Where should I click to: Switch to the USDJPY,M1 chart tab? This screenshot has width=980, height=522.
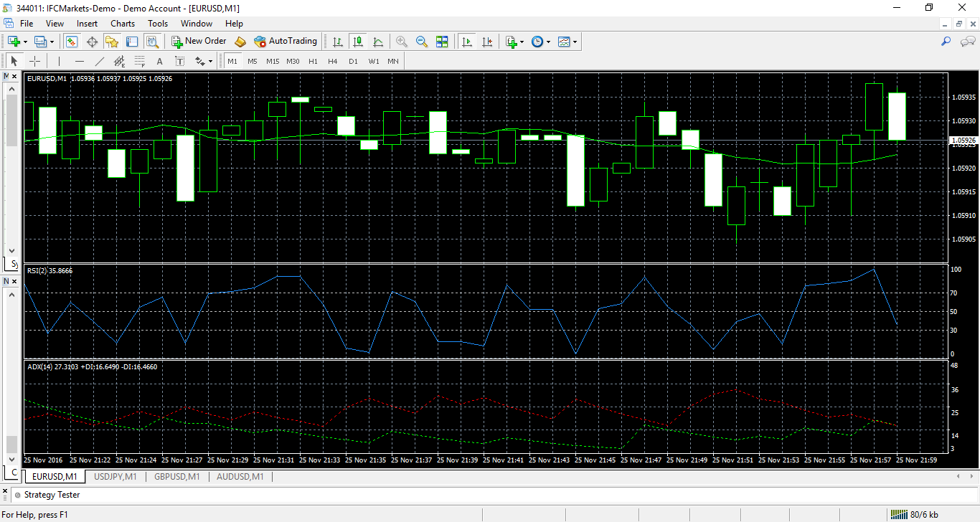click(115, 477)
